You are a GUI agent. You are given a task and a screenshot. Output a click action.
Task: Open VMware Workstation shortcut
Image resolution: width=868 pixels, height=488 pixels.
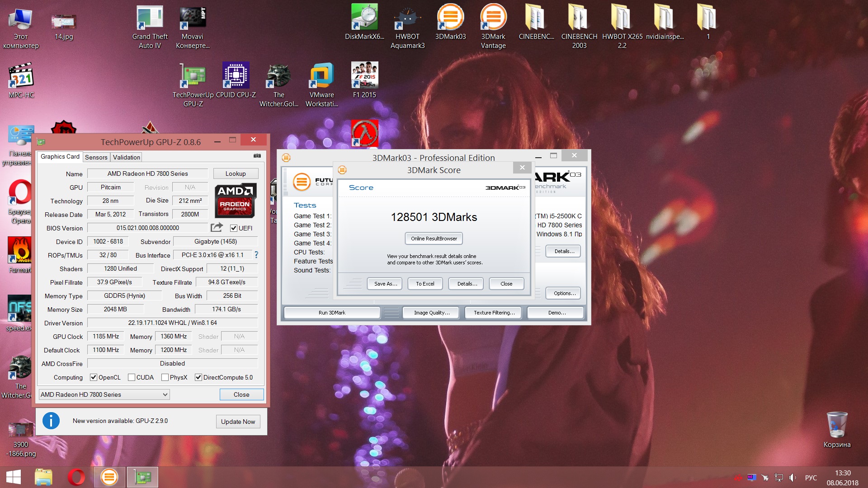321,85
